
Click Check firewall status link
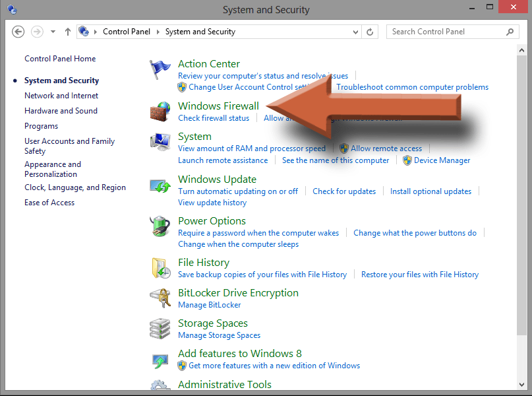[214, 118]
